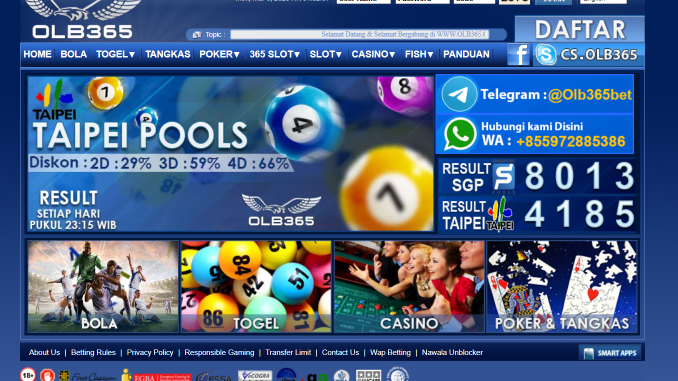Select the TANGKAS menu item

click(x=168, y=54)
